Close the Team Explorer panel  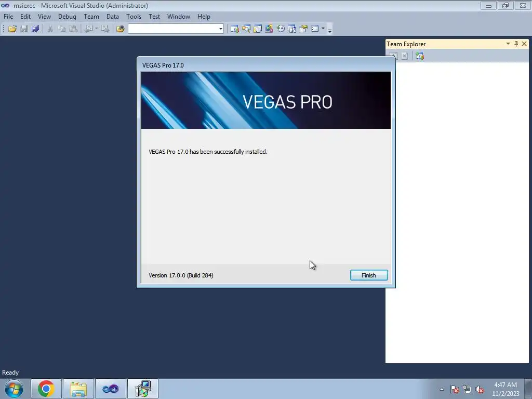click(524, 44)
